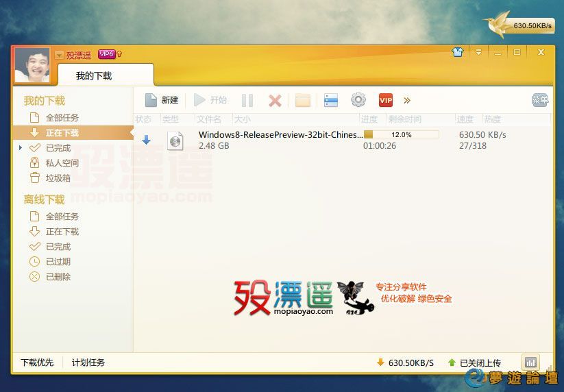
Task: Select the 我的下载 tab
Action: coord(106,75)
